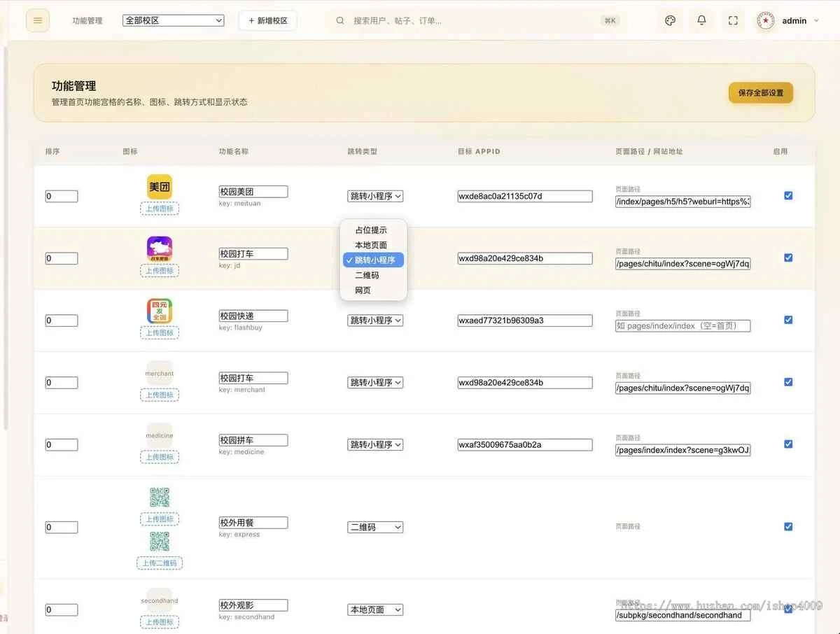Screen dimensions: 840x634
Task: Click the APPID field wxaf35009675aa0b2a
Action: pyautogui.click(x=525, y=444)
